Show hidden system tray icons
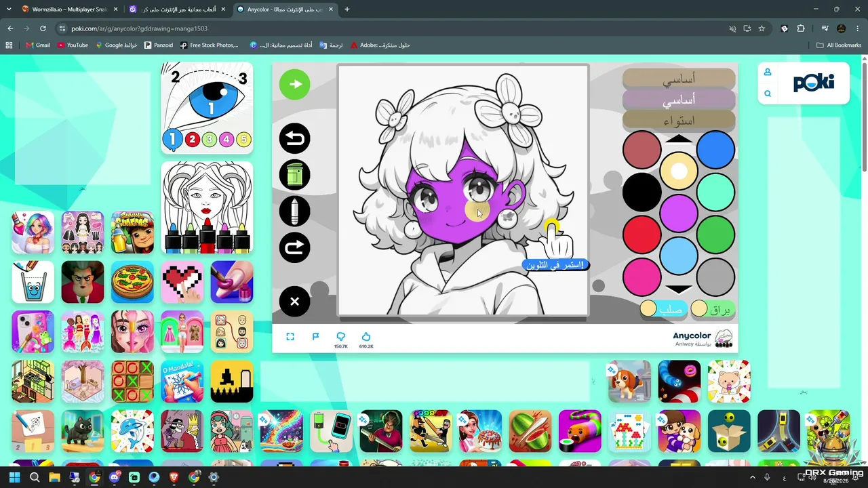The image size is (868, 488). point(752,477)
